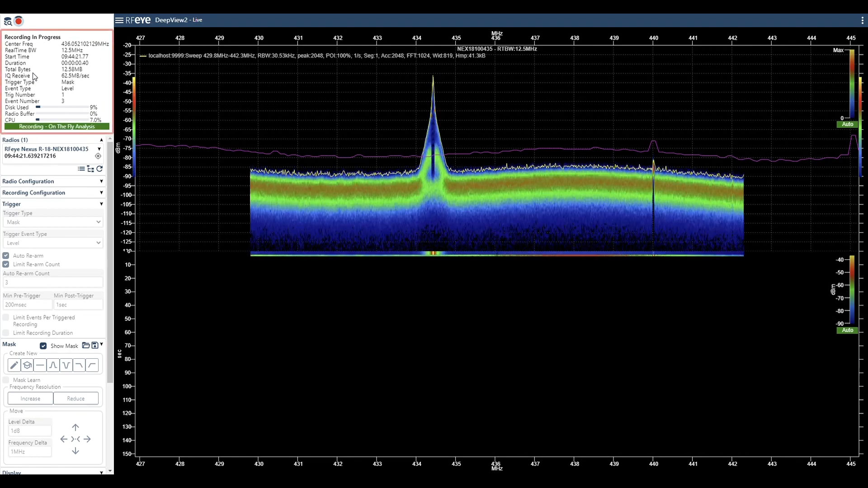This screenshot has width=868, height=488.
Task: Open Trigger Type dropdown
Action: pyautogui.click(x=53, y=222)
